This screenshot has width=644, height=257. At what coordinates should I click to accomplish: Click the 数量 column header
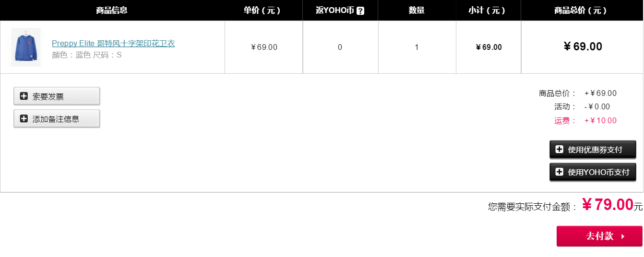[417, 10]
